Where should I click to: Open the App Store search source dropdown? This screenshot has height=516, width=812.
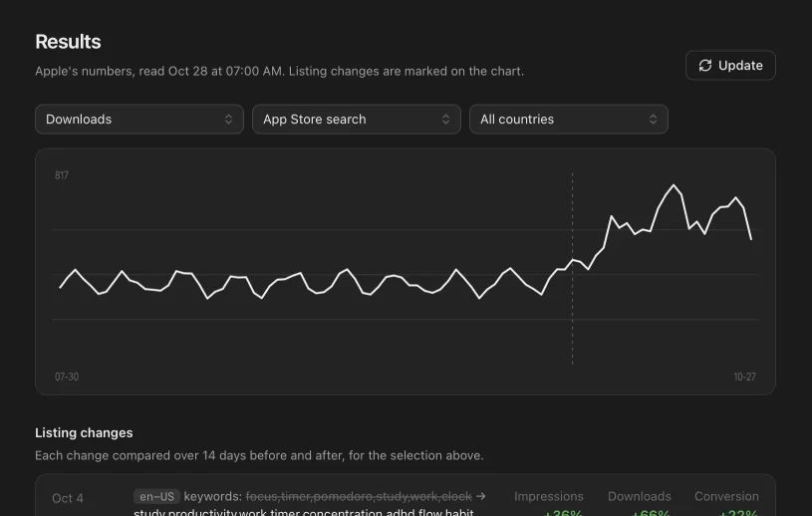pos(357,119)
